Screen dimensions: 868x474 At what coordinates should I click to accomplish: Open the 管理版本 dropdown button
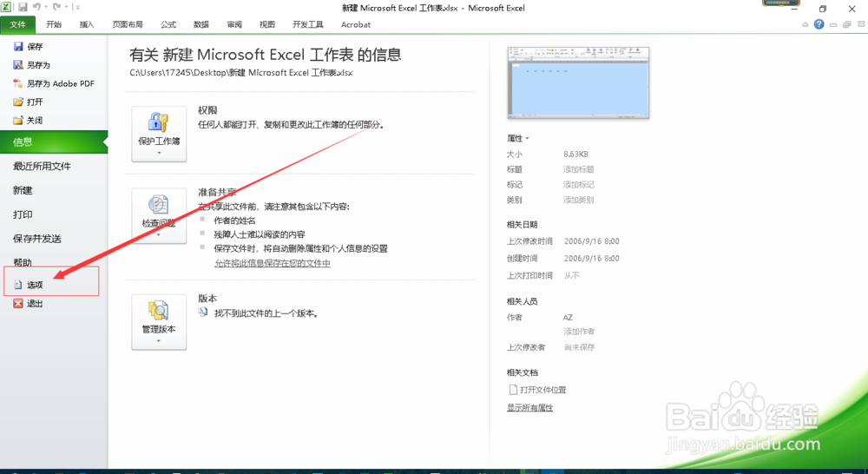coord(159,322)
